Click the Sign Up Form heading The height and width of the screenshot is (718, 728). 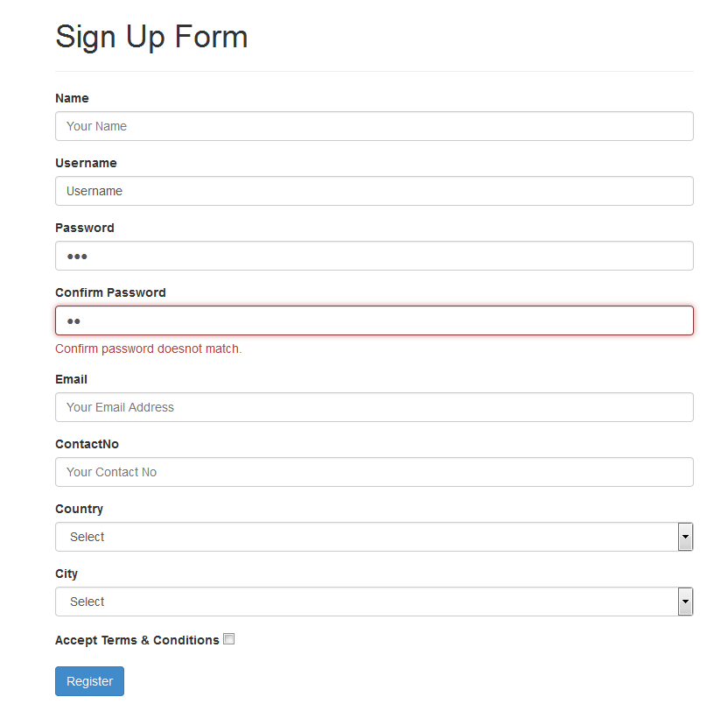tap(150, 37)
